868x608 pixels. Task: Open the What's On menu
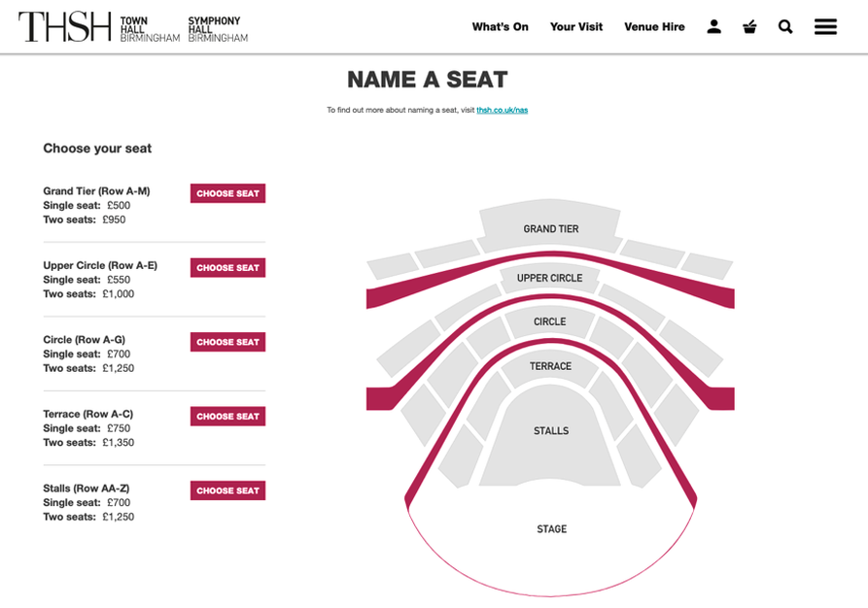pyautogui.click(x=501, y=26)
